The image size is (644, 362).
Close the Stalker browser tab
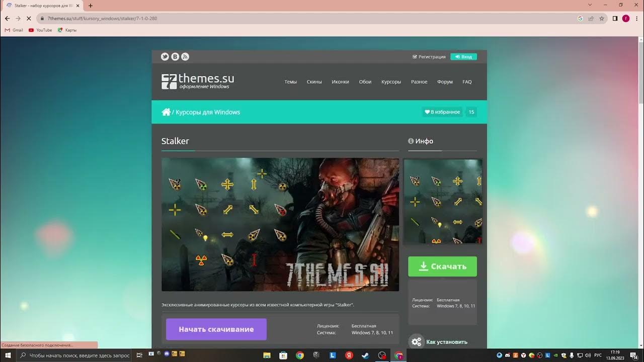77,6
